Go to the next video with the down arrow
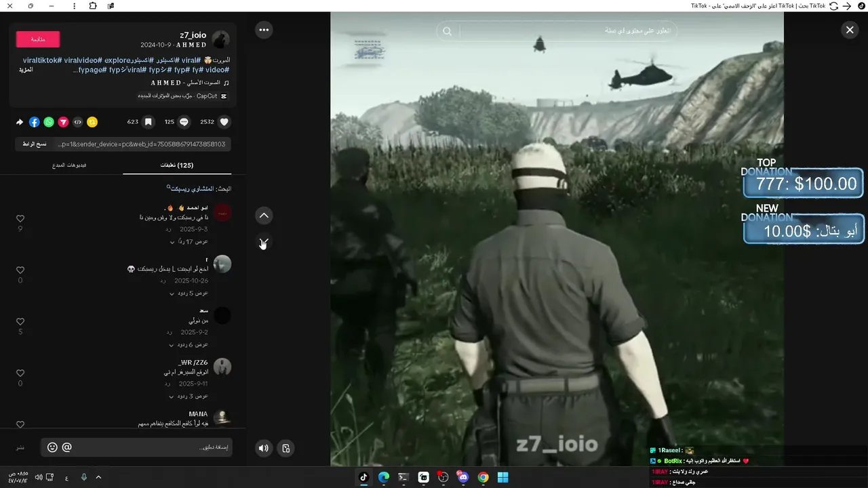868x488 pixels. (x=264, y=242)
